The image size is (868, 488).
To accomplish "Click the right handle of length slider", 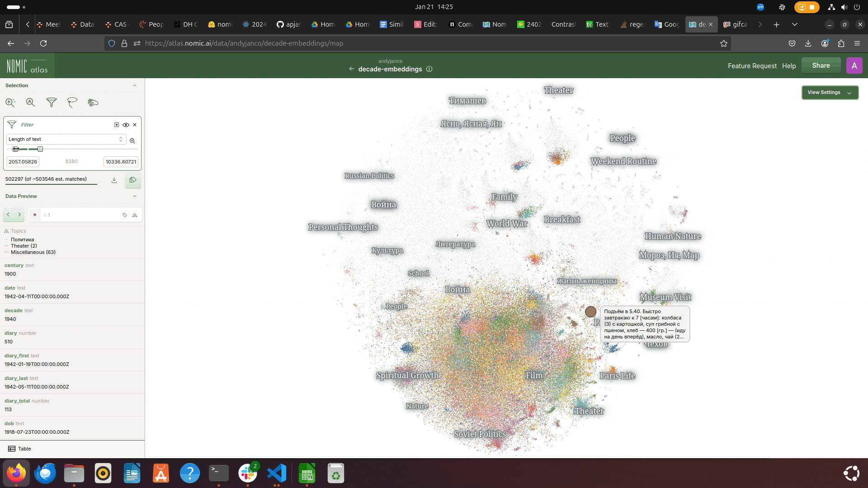I will point(40,149).
